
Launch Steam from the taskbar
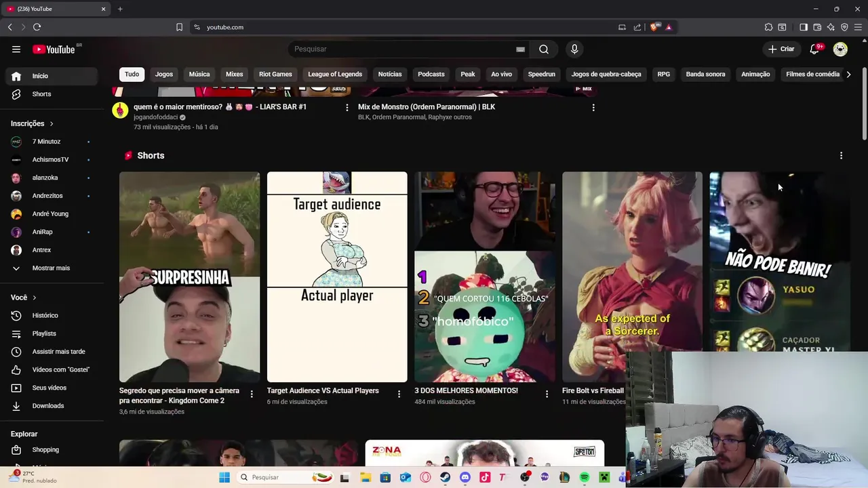[x=445, y=477]
